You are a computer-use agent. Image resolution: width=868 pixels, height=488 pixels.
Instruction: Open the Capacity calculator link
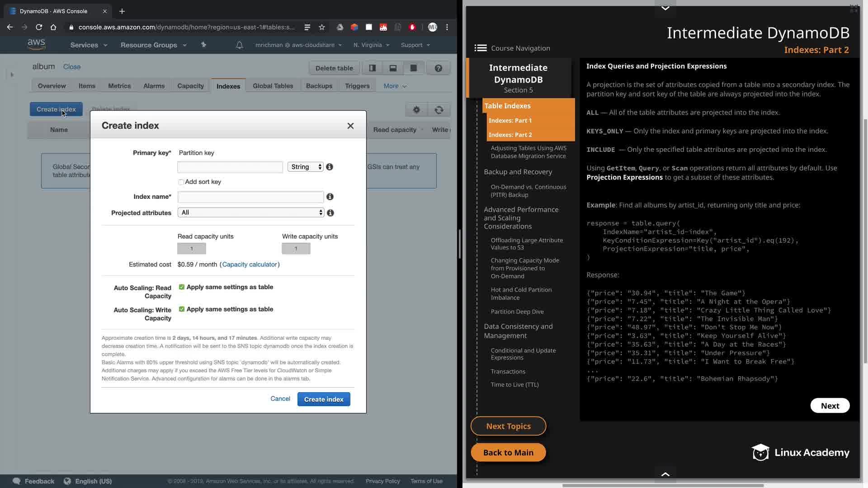(x=250, y=264)
